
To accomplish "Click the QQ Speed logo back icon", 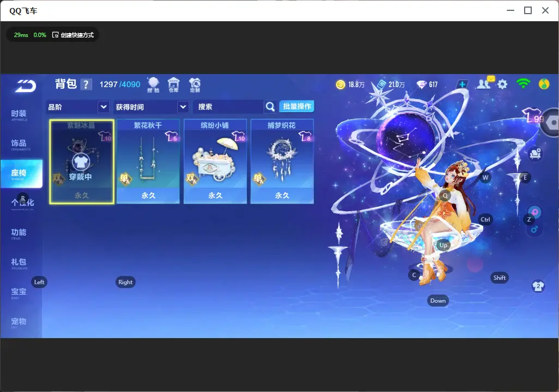I will click(x=25, y=86).
